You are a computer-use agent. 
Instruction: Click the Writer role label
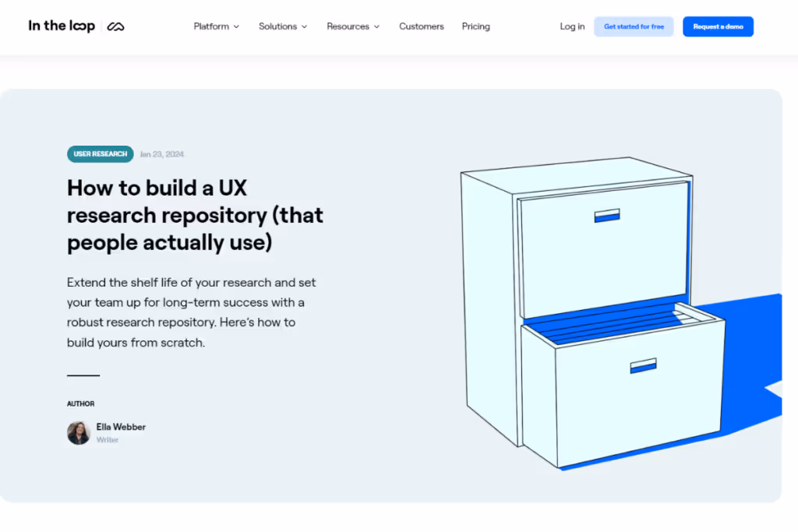coord(107,439)
